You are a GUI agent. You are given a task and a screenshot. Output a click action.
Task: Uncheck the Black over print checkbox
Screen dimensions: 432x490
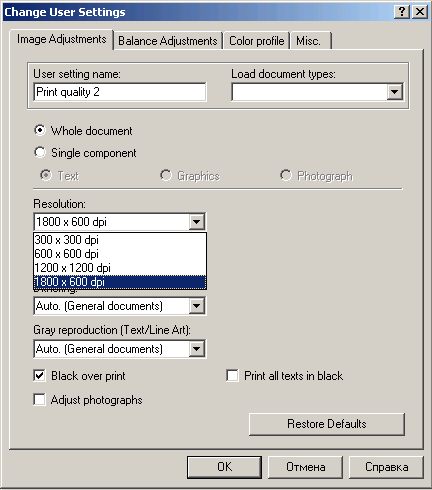[39, 376]
